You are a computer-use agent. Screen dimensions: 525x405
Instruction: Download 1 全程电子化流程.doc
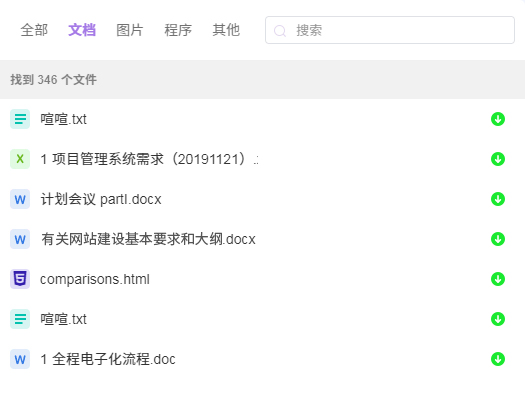click(498, 359)
